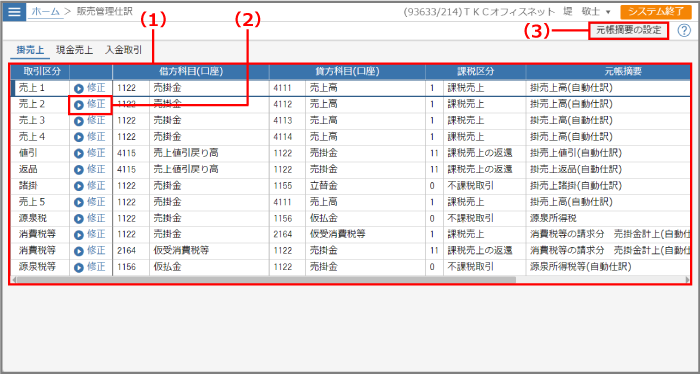
Task: Go to ホーム breadcrumb link
Action: click(x=45, y=12)
